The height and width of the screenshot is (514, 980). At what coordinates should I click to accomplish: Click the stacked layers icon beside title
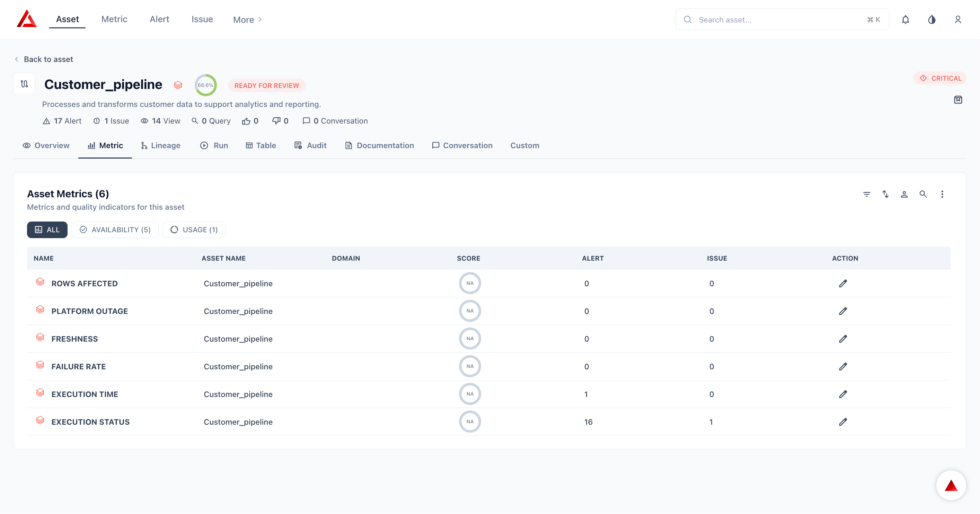(178, 85)
